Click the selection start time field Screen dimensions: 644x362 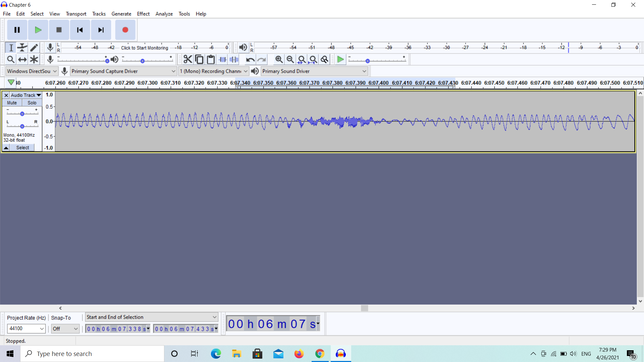click(x=118, y=329)
